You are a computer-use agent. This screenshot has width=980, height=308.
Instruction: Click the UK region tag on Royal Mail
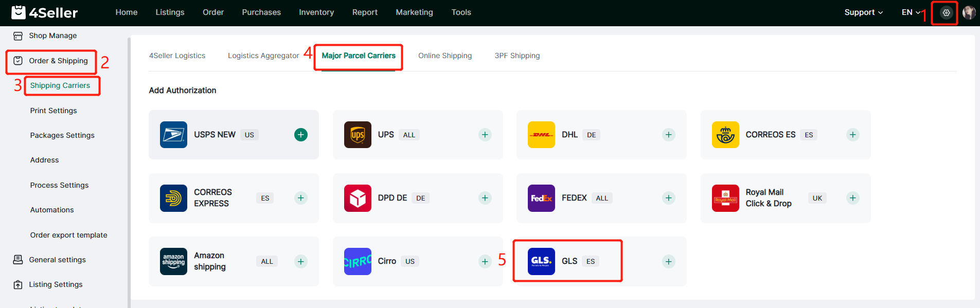[817, 198]
